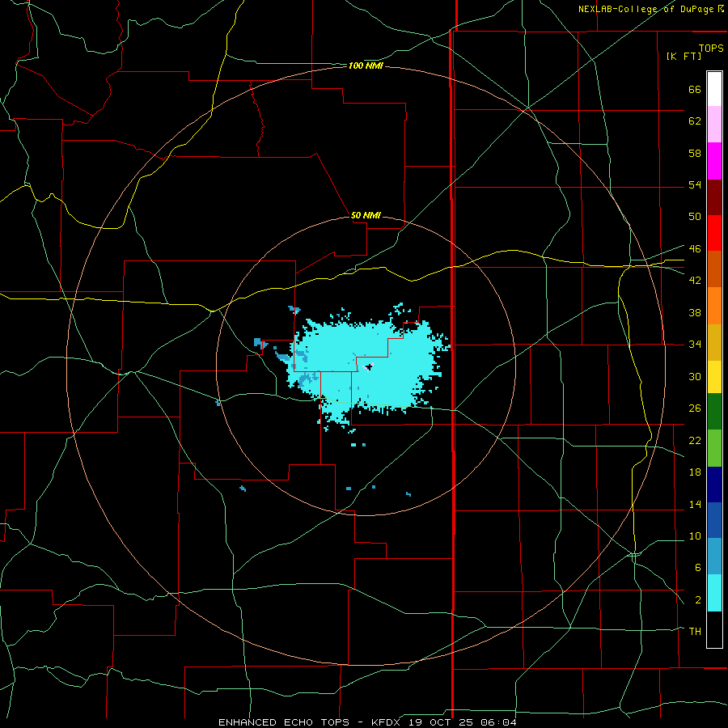Pick the bright red 50 kft legend swatch
The width and height of the screenshot is (728, 728).
tap(714, 233)
